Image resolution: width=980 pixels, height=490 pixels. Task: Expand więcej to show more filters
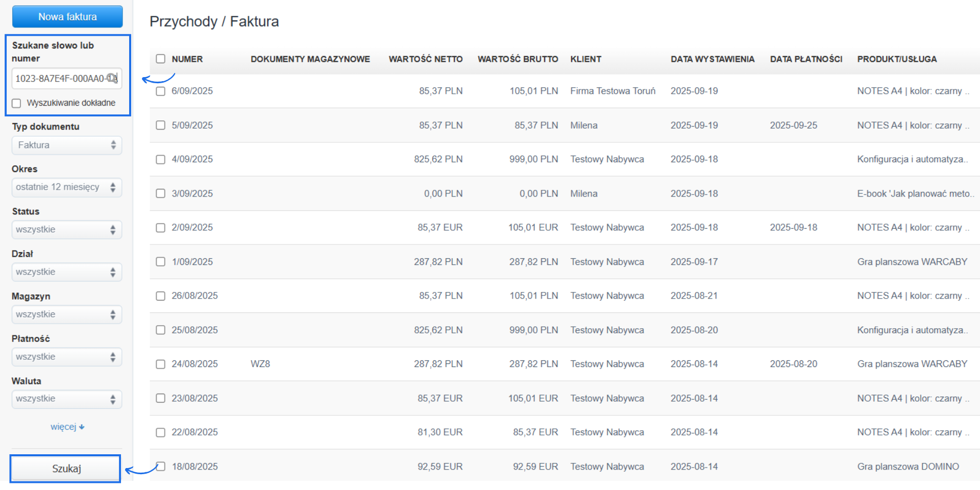pyautogui.click(x=68, y=427)
